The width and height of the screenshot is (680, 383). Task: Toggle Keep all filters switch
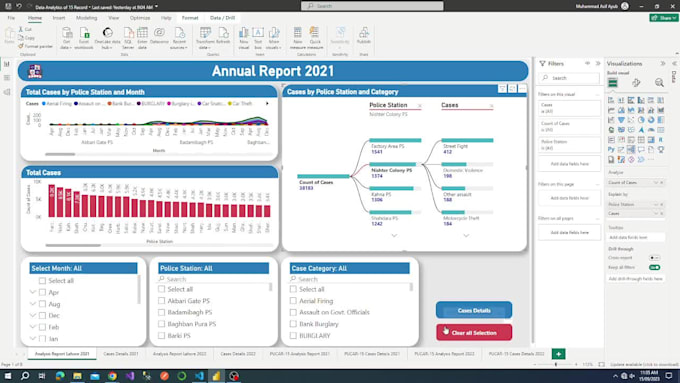click(x=654, y=268)
